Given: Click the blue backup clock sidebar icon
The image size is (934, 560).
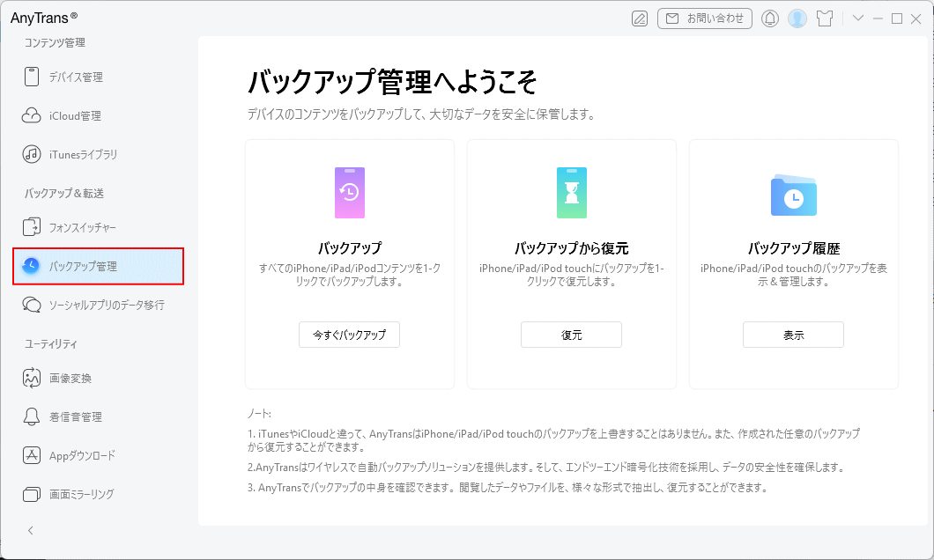Looking at the screenshot, I should 30,265.
